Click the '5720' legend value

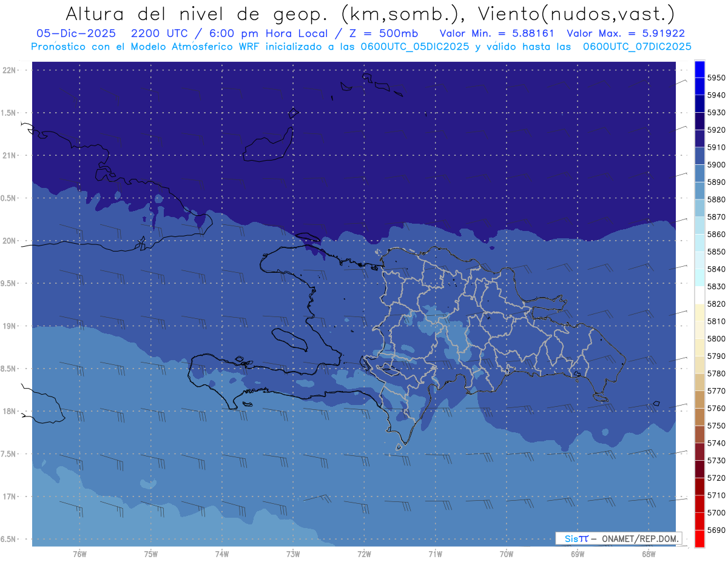[716, 478]
